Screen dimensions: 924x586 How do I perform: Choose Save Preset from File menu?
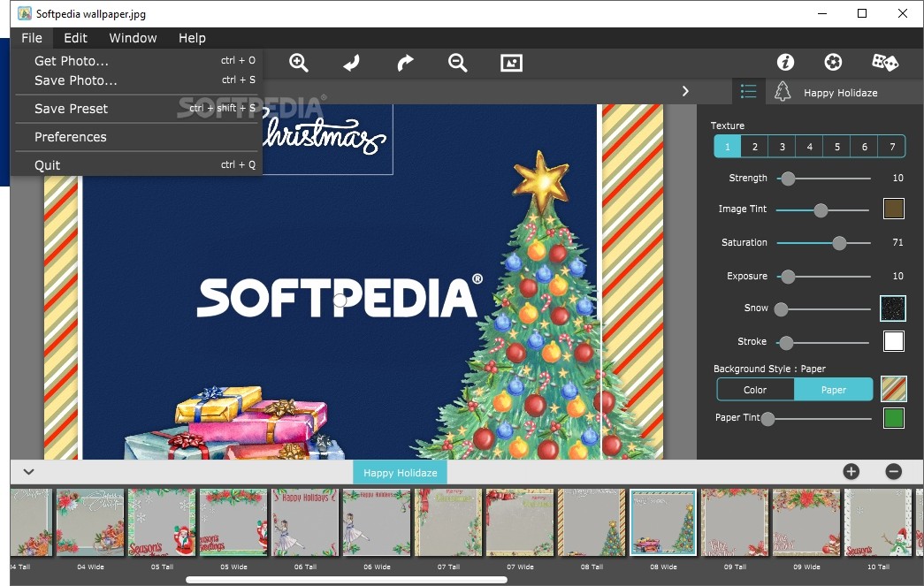[137, 109]
